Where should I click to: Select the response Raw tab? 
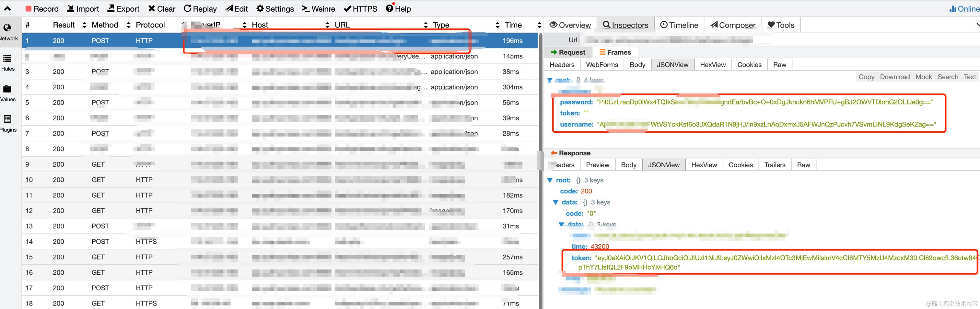coord(803,165)
